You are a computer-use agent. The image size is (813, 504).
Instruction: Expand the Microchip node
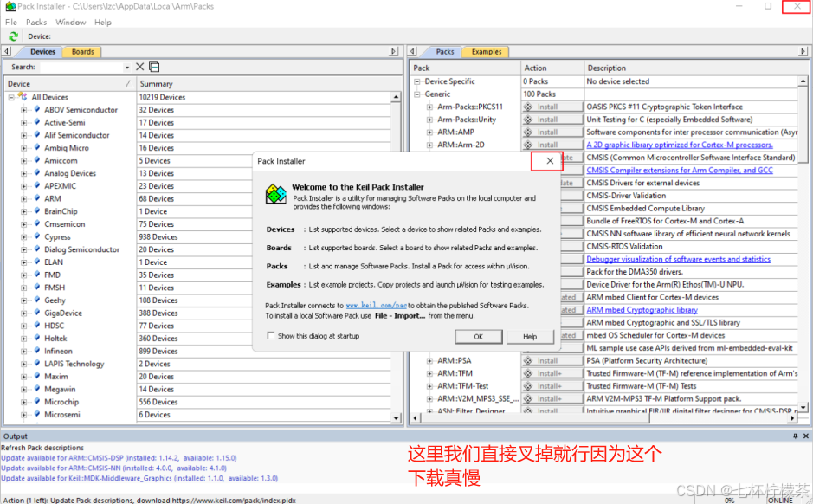(x=24, y=402)
